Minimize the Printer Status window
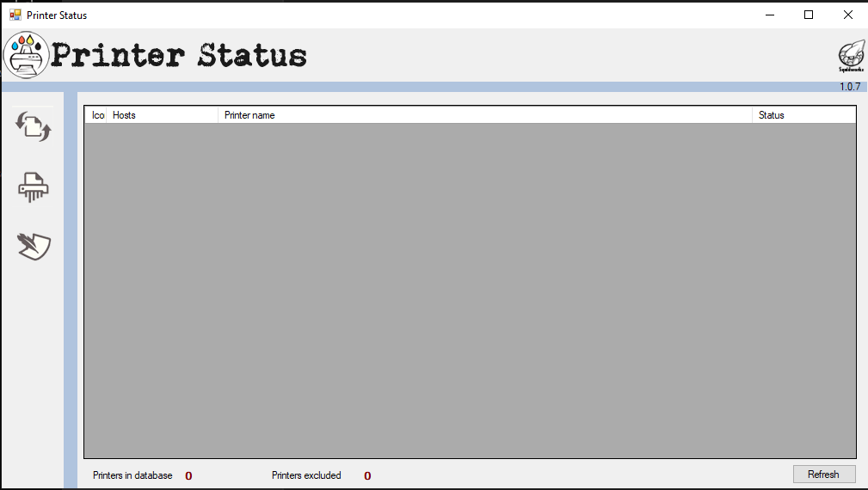 coord(768,15)
